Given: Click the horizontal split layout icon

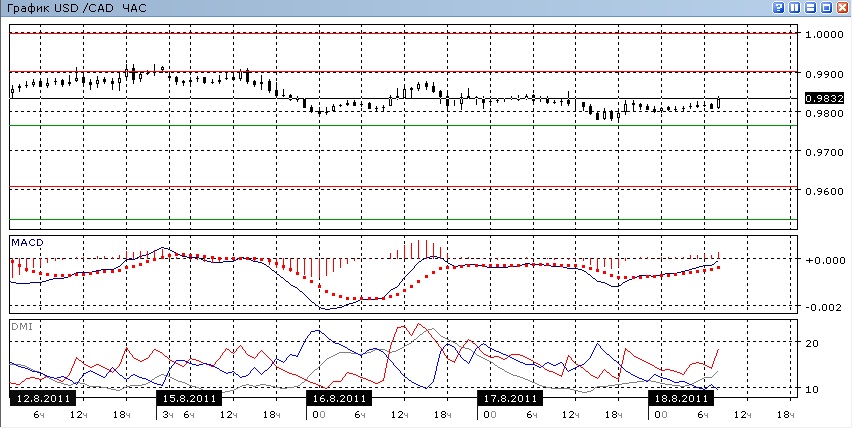Looking at the screenshot, I should pyautogui.click(x=811, y=7).
